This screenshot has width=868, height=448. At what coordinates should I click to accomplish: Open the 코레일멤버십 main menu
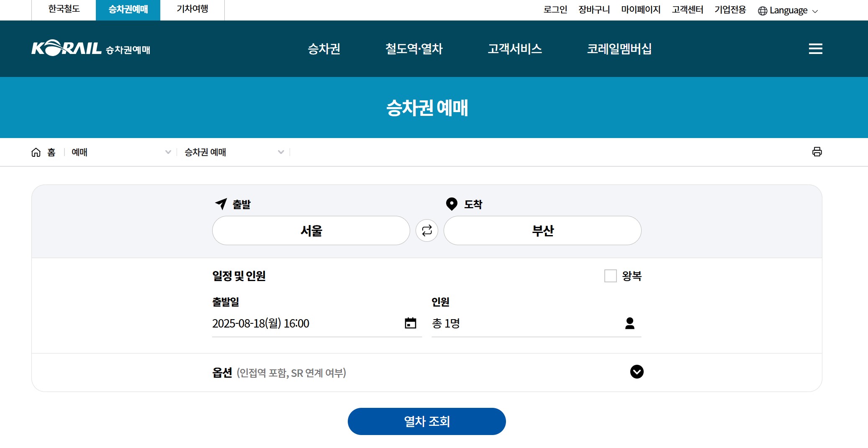tap(619, 49)
